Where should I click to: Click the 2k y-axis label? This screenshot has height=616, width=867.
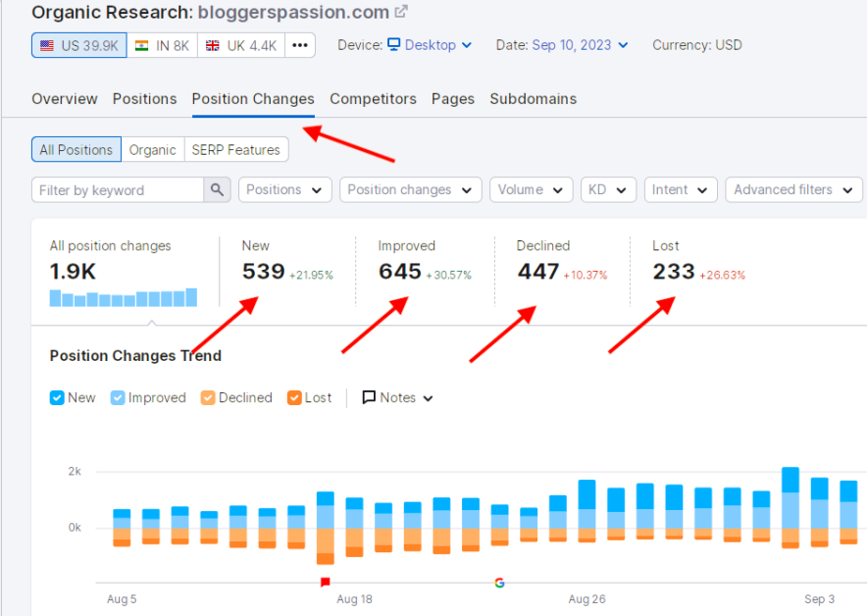coord(75,471)
